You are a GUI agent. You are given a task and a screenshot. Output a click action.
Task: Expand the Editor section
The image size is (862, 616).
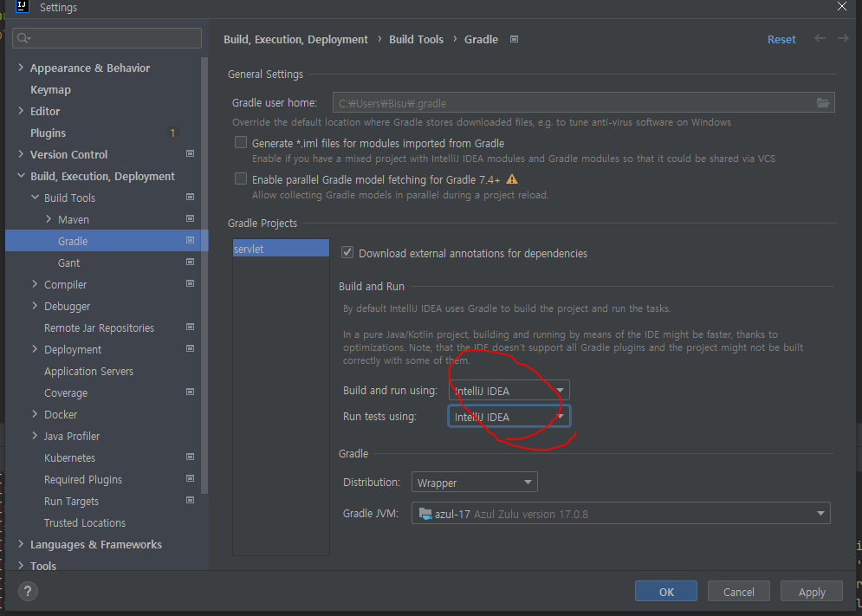point(21,111)
